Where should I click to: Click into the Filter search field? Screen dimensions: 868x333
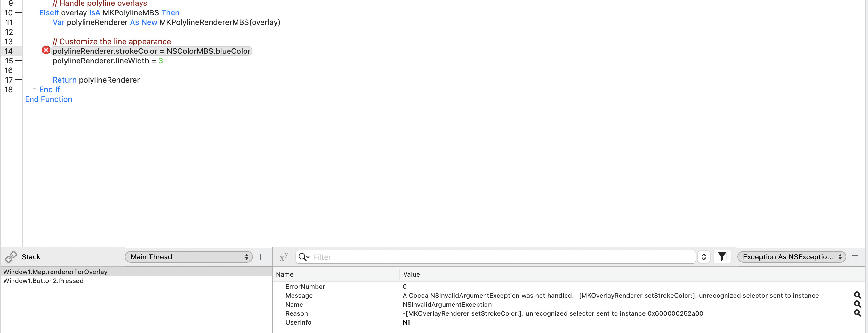tap(502, 257)
